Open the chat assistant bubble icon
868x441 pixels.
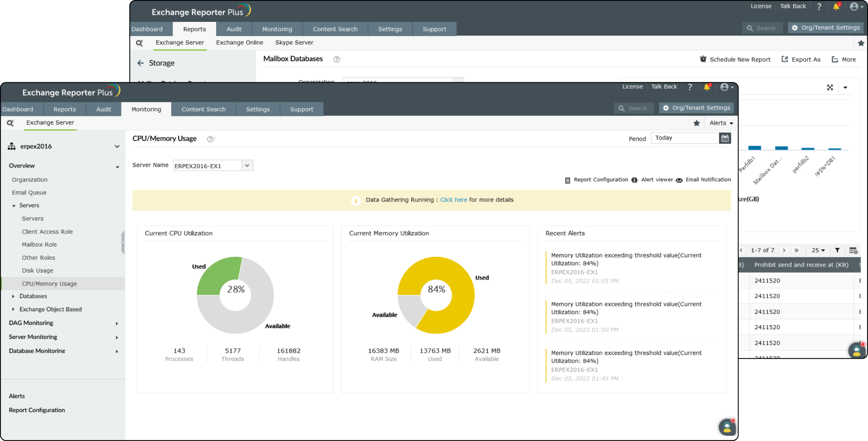727,427
